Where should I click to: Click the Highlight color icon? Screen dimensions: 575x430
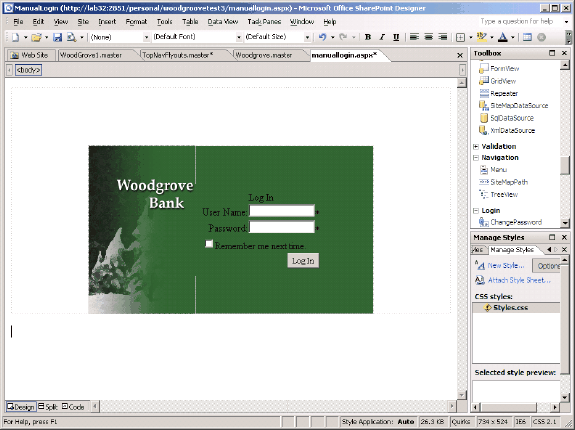point(481,37)
